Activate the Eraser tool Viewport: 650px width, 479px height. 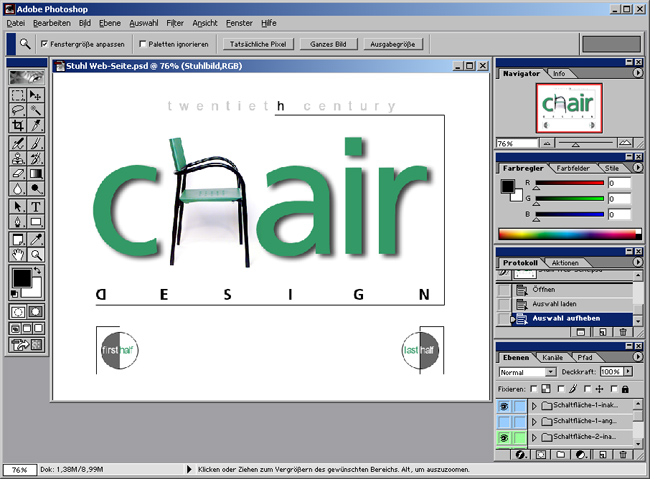[x=18, y=173]
